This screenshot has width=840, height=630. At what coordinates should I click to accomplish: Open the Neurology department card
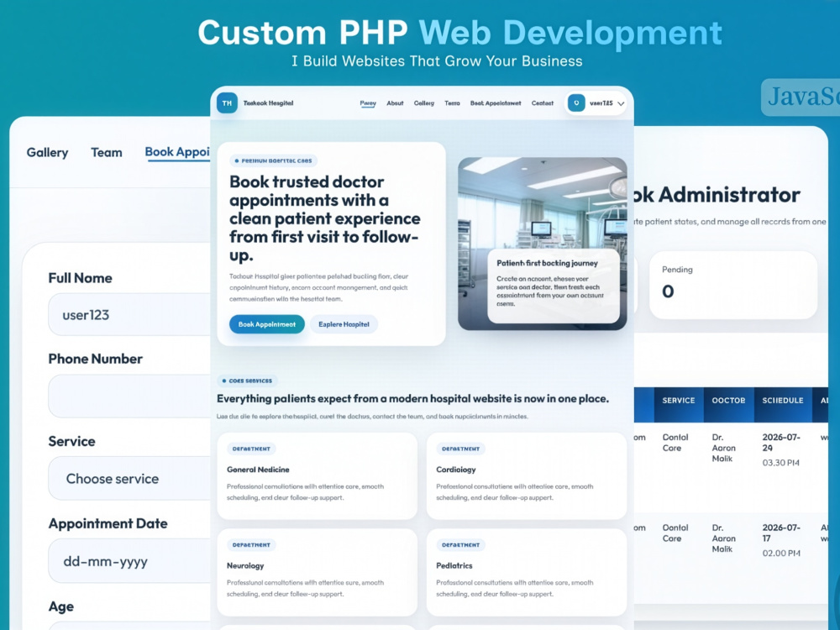coord(318,572)
